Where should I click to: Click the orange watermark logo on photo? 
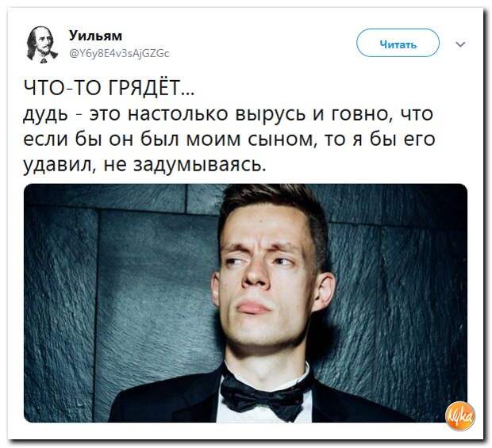[459, 416]
